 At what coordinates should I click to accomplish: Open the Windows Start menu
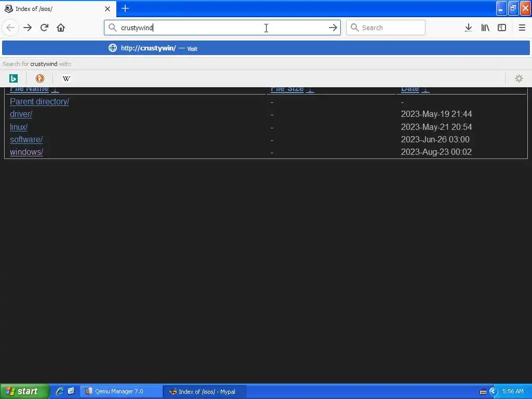click(x=24, y=391)
